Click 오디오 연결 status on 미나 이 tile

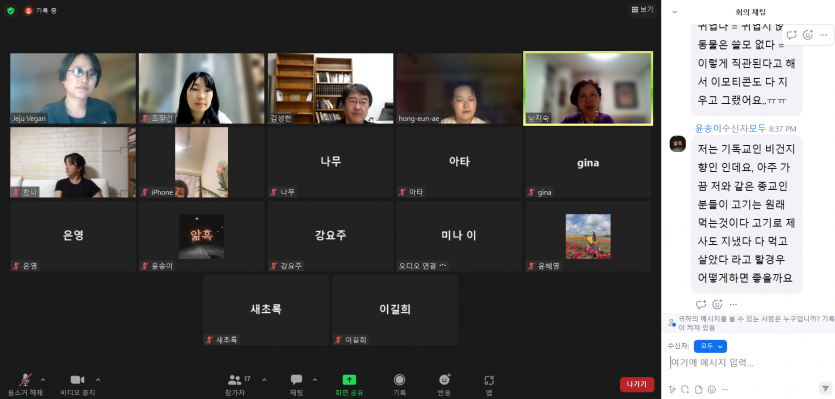tap(423, 266)
